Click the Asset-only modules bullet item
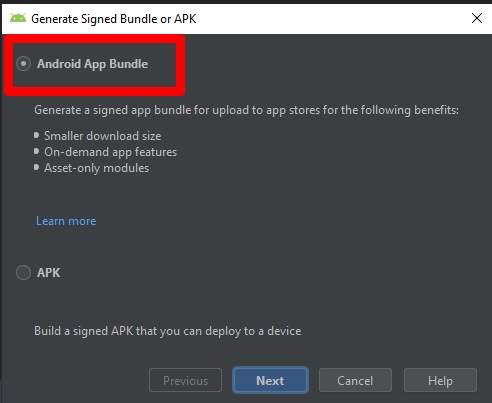 pyautogui.click(x=97, y=168)
